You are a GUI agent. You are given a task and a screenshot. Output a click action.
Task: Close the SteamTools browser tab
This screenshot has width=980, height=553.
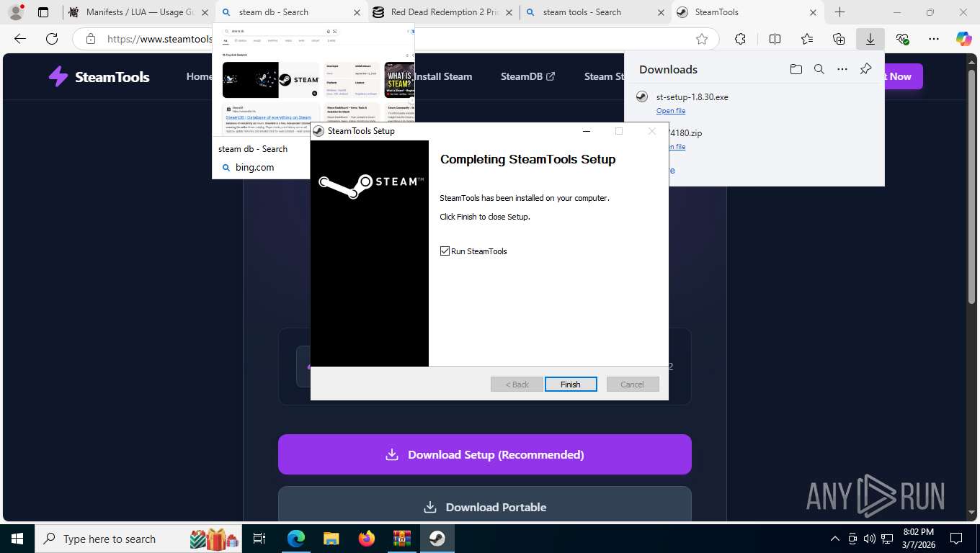click(x=814, y=12)
